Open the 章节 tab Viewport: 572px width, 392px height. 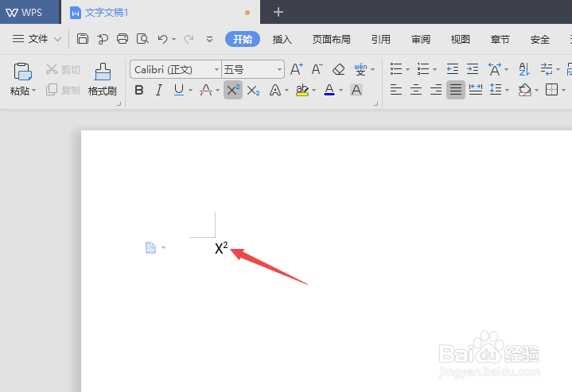pos(500,40)
